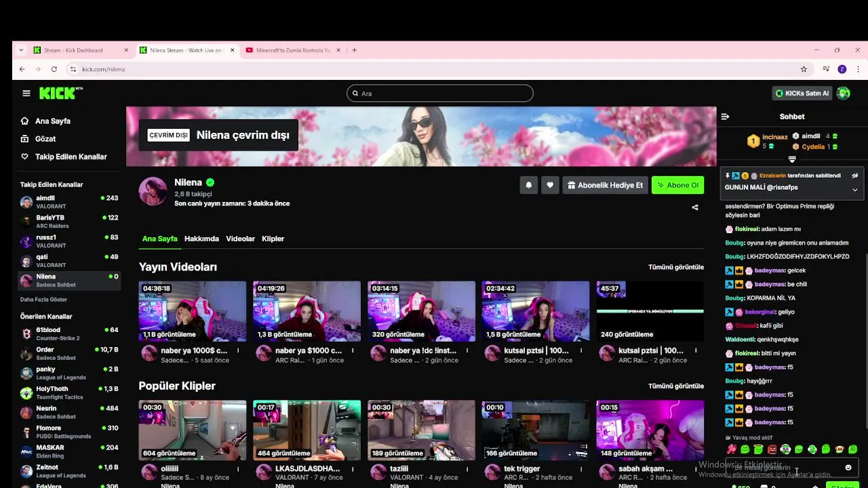Viewport: 868px width, 488px height.
Task: Open options menu for 04:36:18 video
Action: tap(238, 350)
